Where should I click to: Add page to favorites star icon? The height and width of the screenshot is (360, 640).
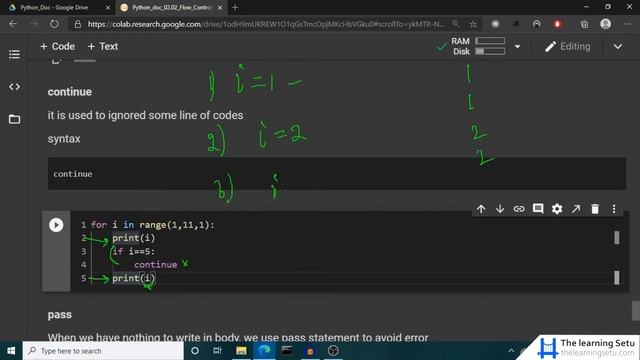tap(473, 24)
